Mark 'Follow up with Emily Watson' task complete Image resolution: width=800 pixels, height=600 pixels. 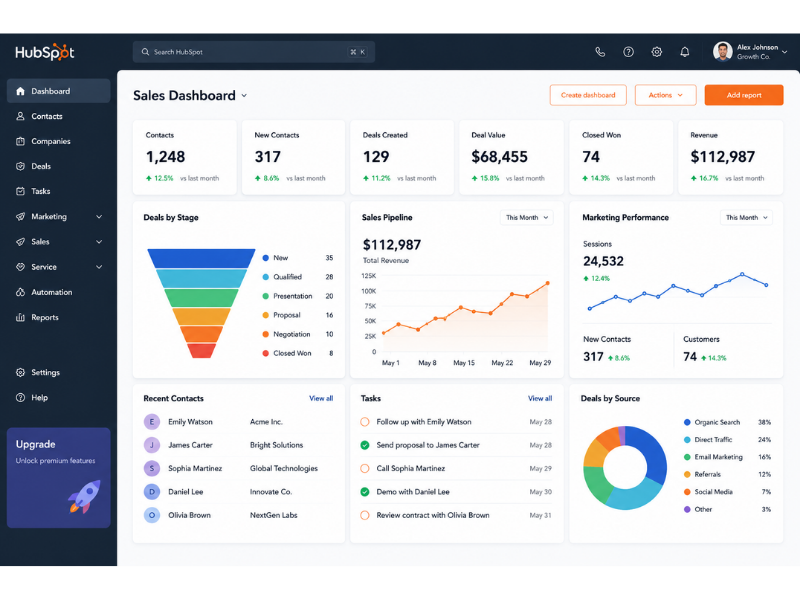(365, 422)
